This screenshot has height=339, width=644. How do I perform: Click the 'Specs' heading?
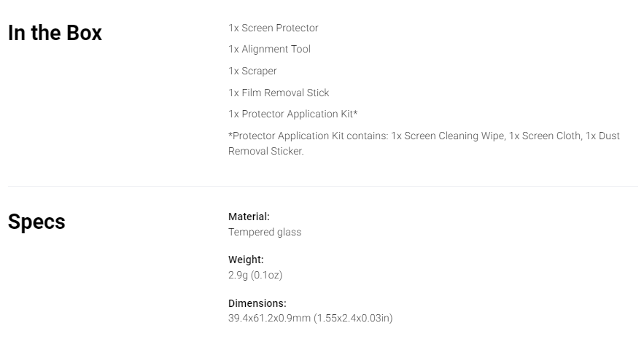click(36, 222)
